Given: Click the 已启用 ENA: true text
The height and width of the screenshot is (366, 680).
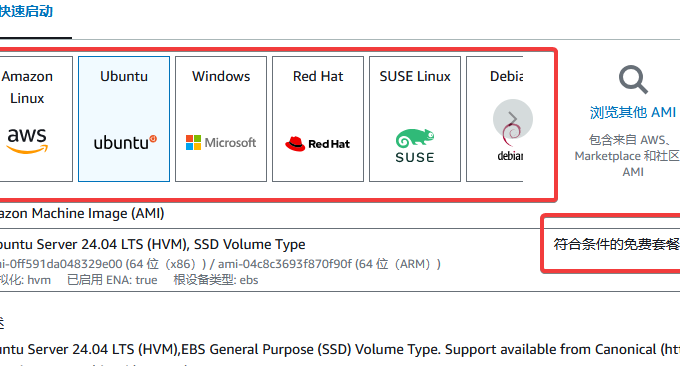Looking at the screenshot, I should pos(112,280).
